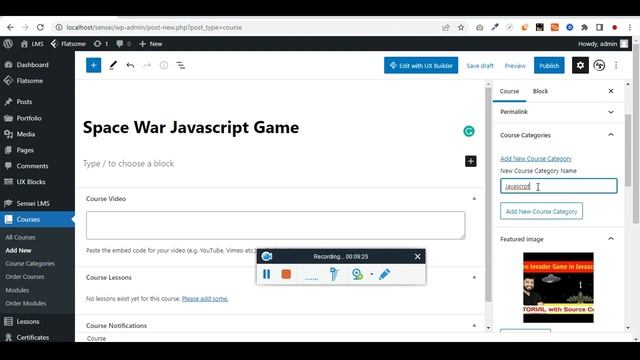This screenshot has height=360, width=640.
Task: Click the green Grammarly icon by title
Action: [469, 131]
